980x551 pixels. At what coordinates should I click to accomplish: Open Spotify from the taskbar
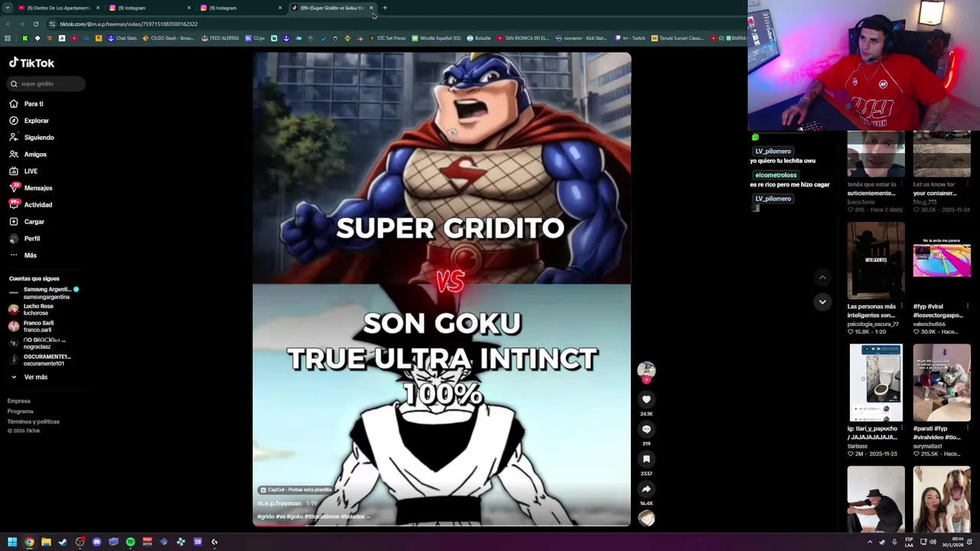tap(130, 542)
